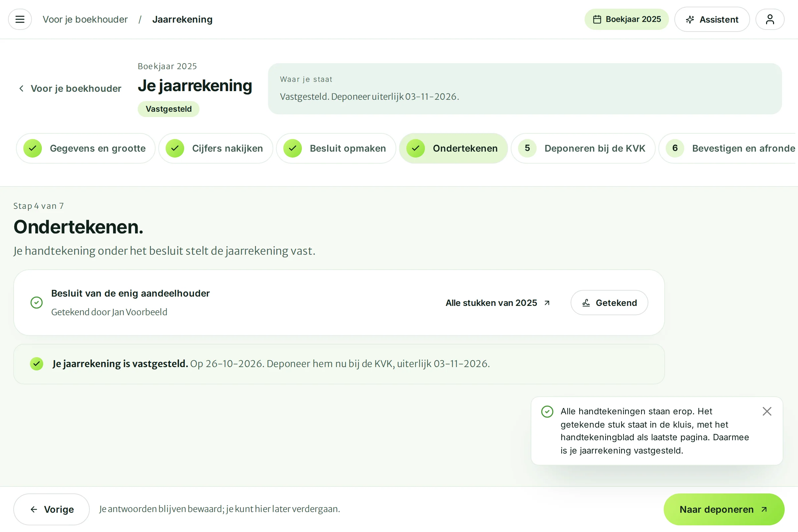The height and width of the screenshot is (532, 798).
Task: Click the 'Vorige' button
Action: pos(52,509)
